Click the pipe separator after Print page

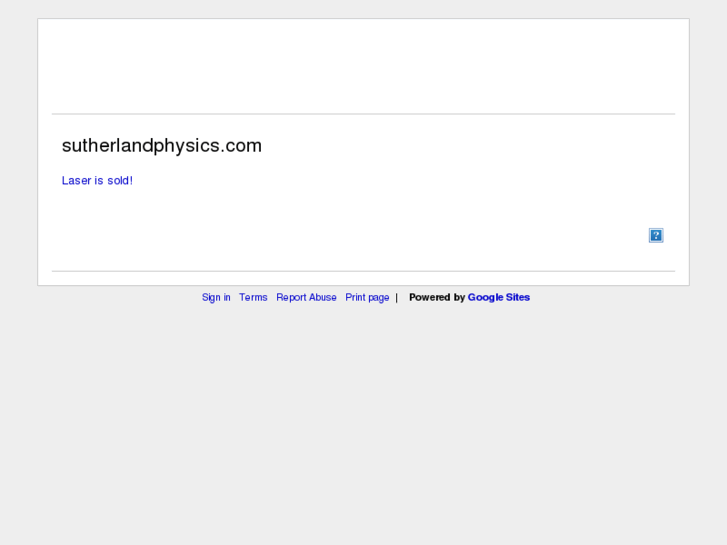coord(396,297)
